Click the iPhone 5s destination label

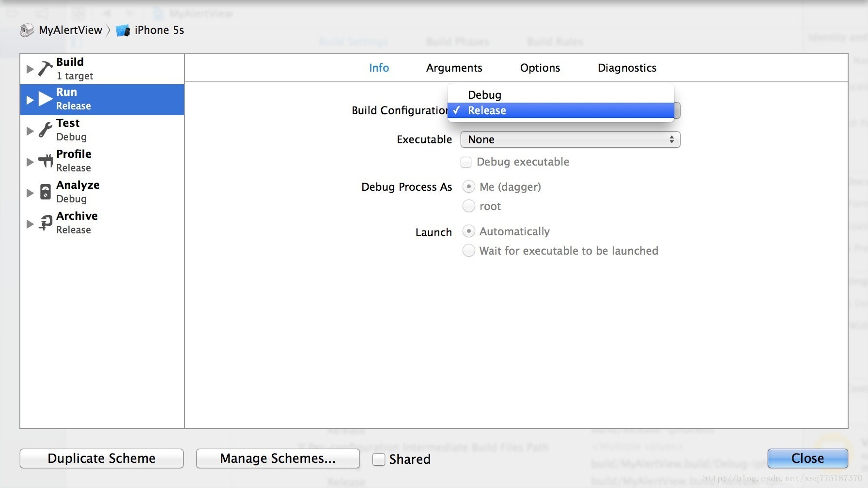[159, 30]
